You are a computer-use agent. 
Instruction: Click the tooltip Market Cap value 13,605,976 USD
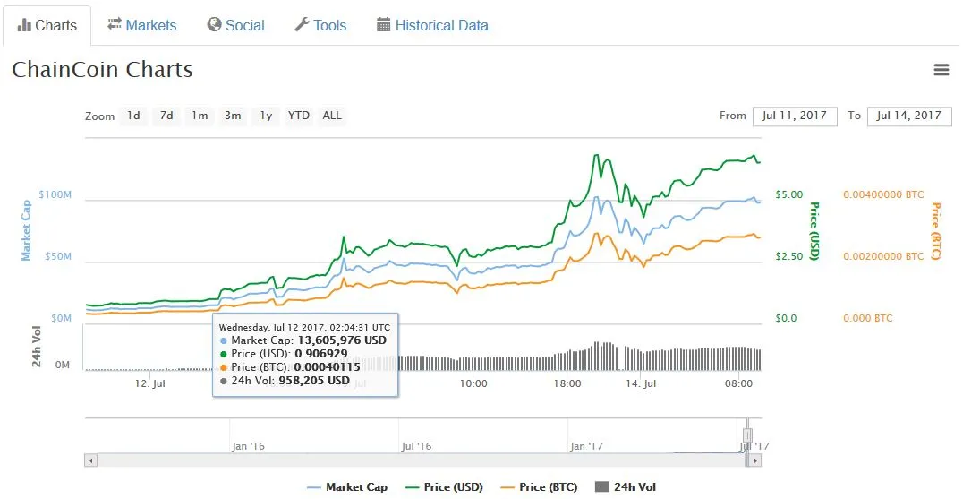342,340
